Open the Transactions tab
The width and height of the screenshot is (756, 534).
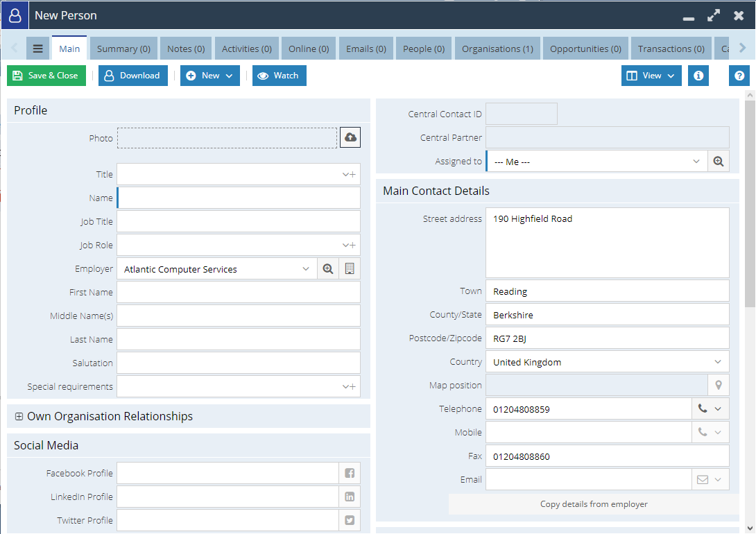671,48
